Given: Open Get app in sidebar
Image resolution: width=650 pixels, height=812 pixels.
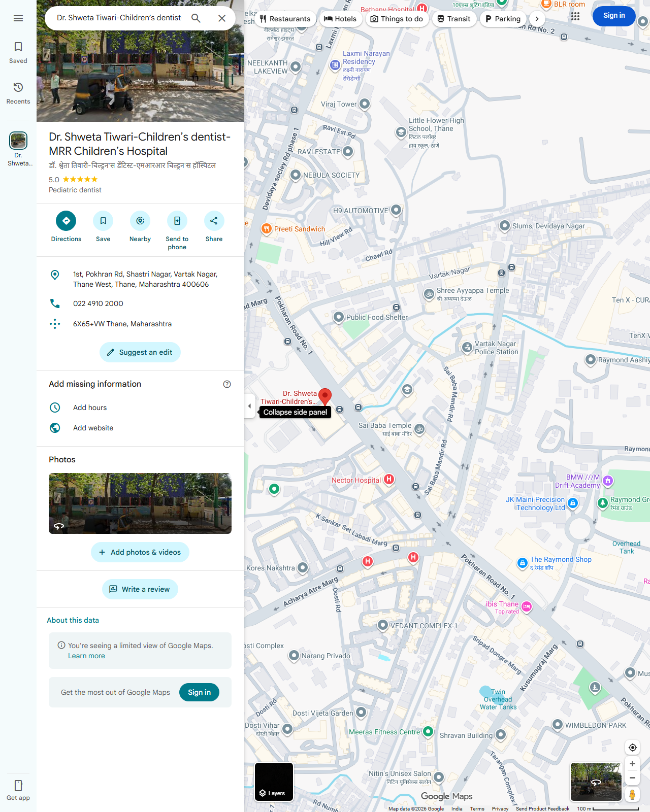Looking at the screenshot, I should pyautogui.click(x=18, y=790).
